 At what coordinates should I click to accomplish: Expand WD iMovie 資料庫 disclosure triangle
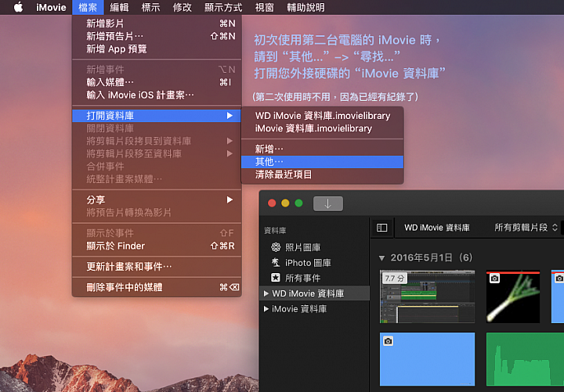pos(266,293)
